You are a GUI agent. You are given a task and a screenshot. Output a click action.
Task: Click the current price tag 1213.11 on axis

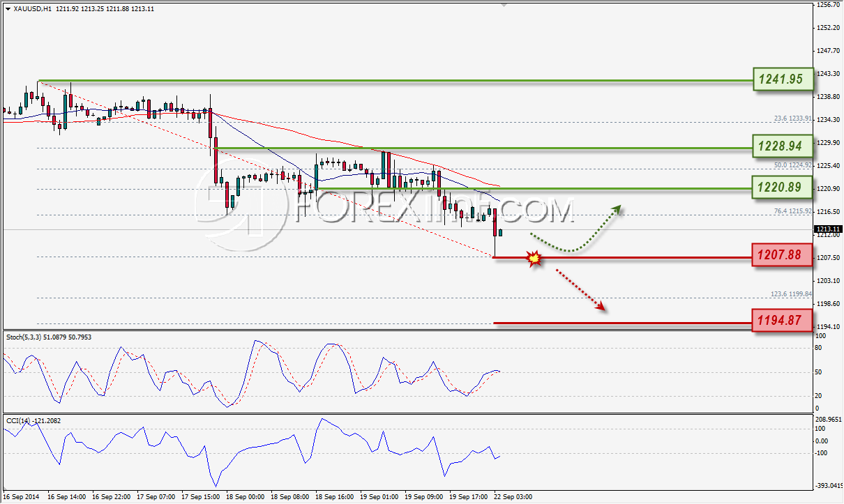[x=828, y=229]
